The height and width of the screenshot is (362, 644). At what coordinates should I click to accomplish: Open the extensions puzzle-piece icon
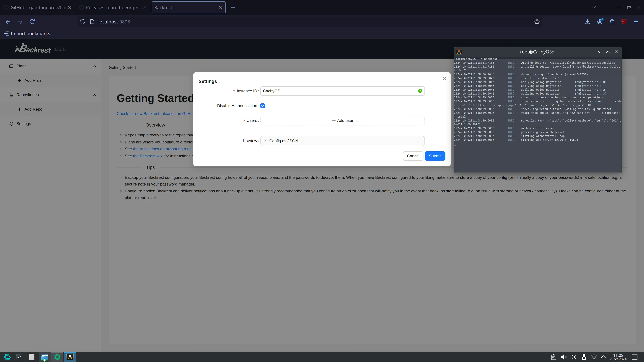[x=612, y=22]
